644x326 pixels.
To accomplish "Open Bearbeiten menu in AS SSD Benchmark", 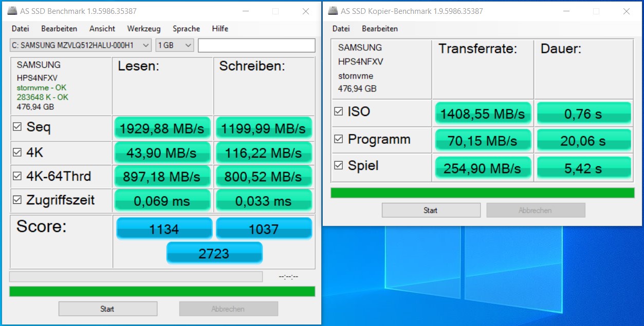I will [59, 29].
